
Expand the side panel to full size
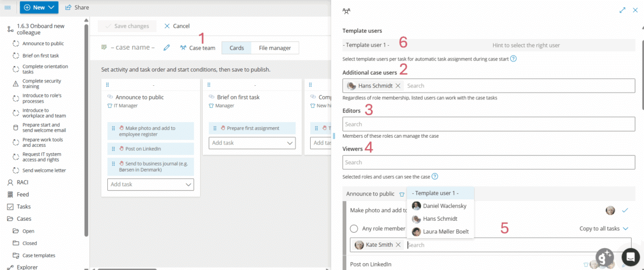(623, 10)
